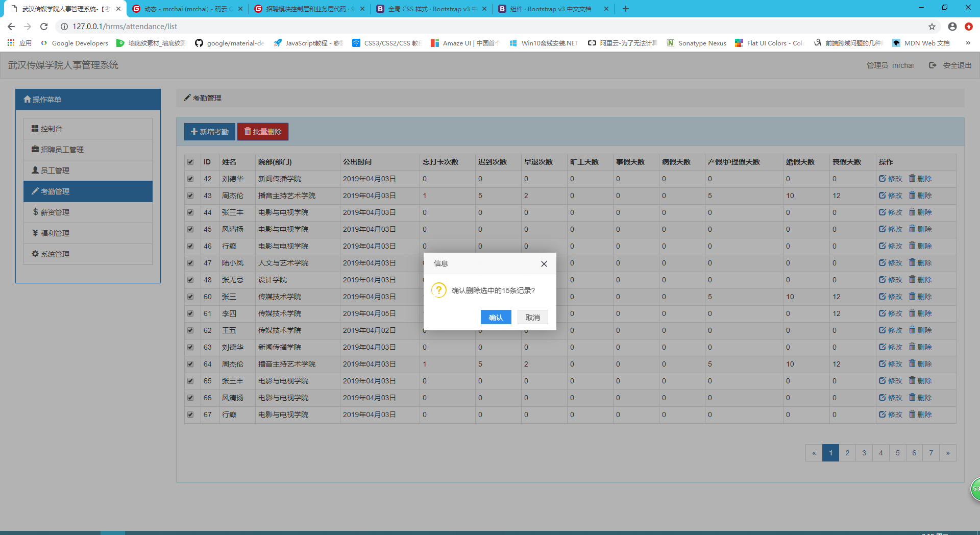980x535 pixels.
Task: Open 控制台 dashboard menu item
Action: (x=88, y=129)
